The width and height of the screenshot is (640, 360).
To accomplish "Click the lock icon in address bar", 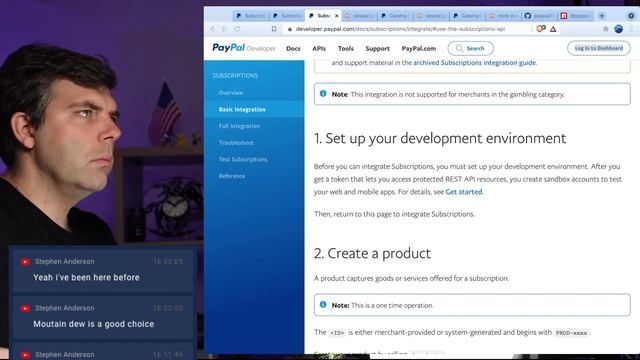I will point(290,29).
